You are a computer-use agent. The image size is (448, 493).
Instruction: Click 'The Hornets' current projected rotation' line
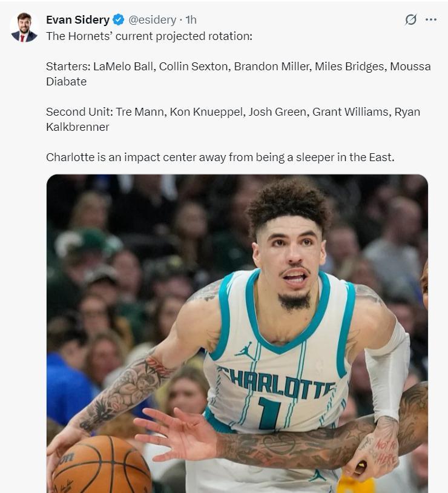149,36
